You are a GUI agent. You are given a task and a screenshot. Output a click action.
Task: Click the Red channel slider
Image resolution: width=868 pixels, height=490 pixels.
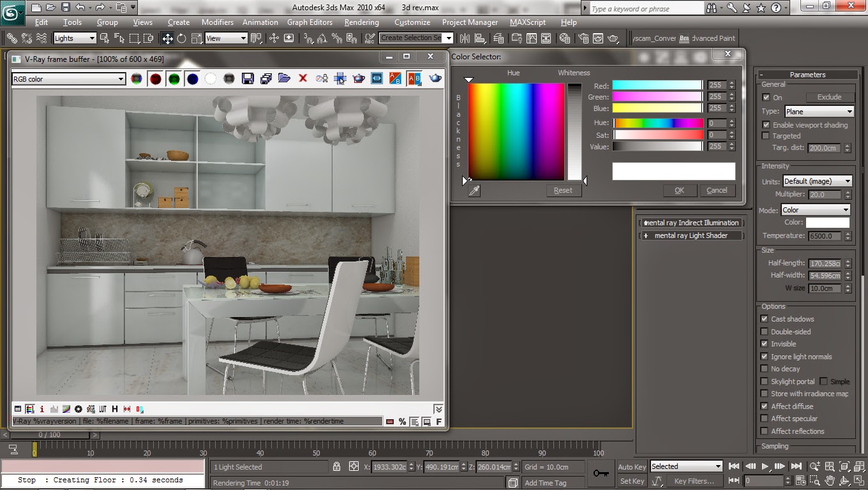(657, 85)
